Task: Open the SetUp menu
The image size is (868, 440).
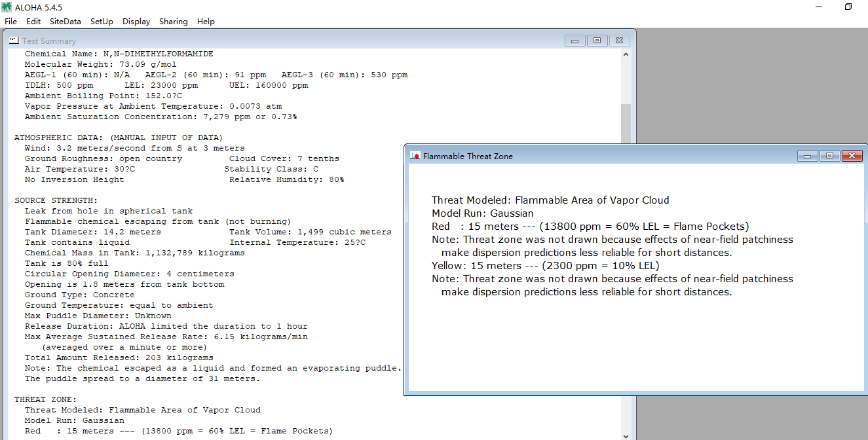Action: point(102,22)
